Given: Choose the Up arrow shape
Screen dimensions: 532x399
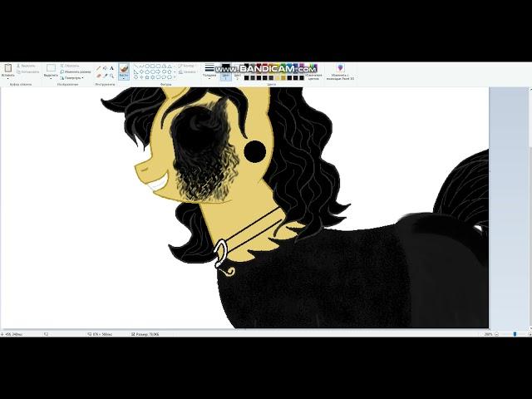Looking at the screenshot, I should pyautogui.click(x=170, y=72).
